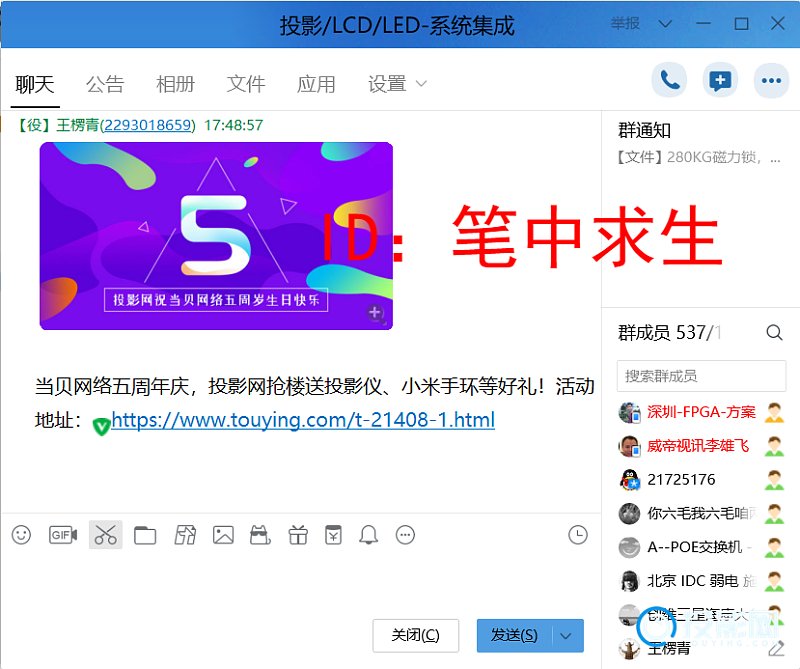Click the bell notification icon
The height and width of the screenshot is (669, 800).
pos(369,535)
